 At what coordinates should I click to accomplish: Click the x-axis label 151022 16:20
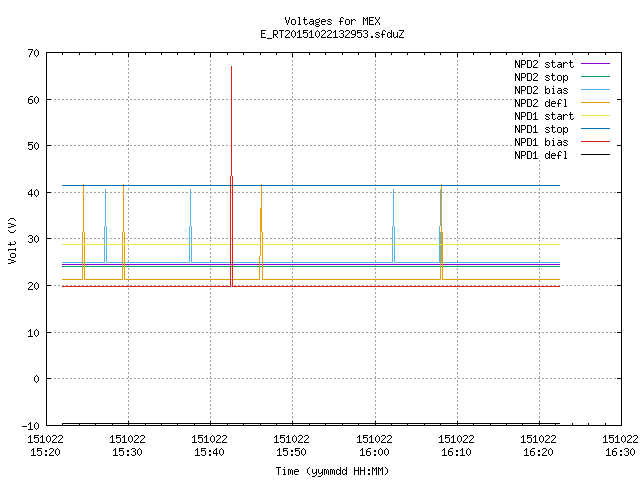(538, 446)
